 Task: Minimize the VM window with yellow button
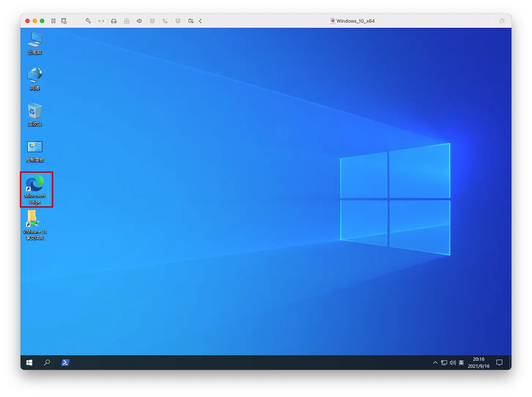coord(35,21)
